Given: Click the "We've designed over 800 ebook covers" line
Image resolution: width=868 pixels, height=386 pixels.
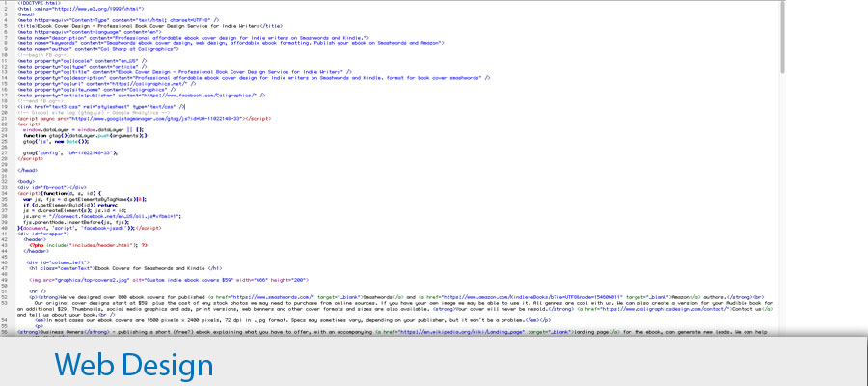Looking at the screenshot, I should 397,297.
